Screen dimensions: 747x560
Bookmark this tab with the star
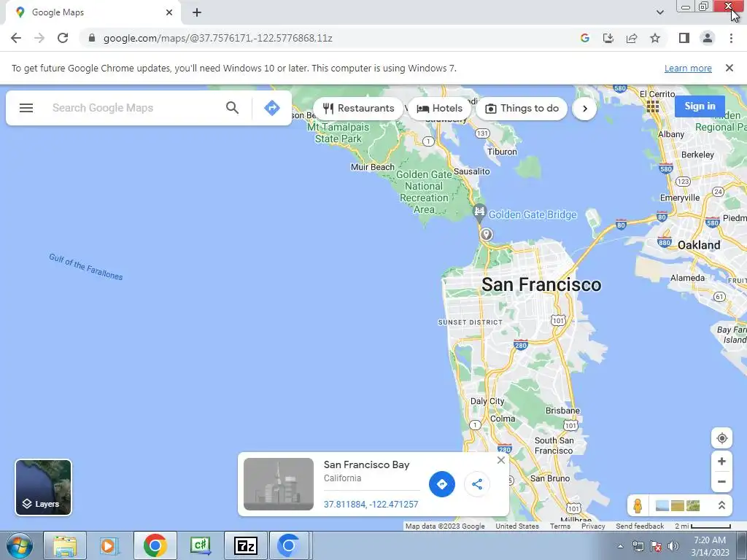pos(655,38)
